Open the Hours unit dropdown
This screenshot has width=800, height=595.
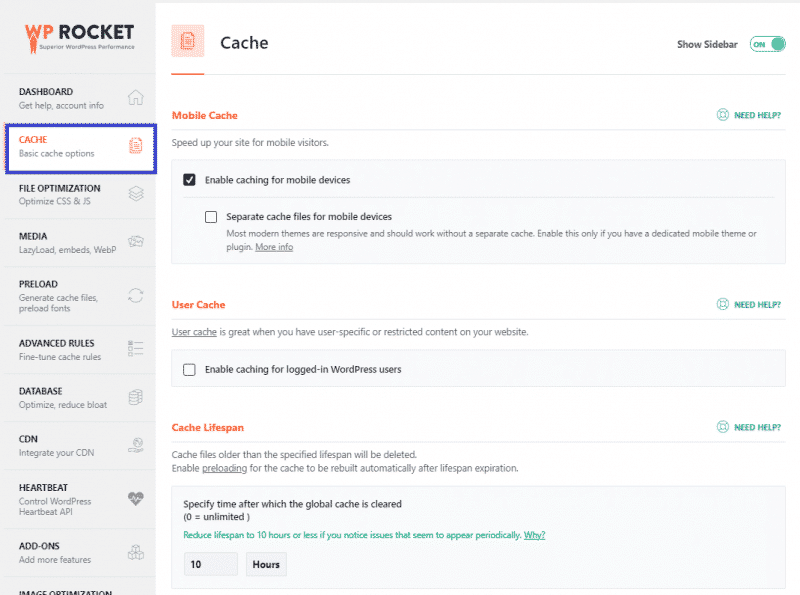[x=265, y=564]
